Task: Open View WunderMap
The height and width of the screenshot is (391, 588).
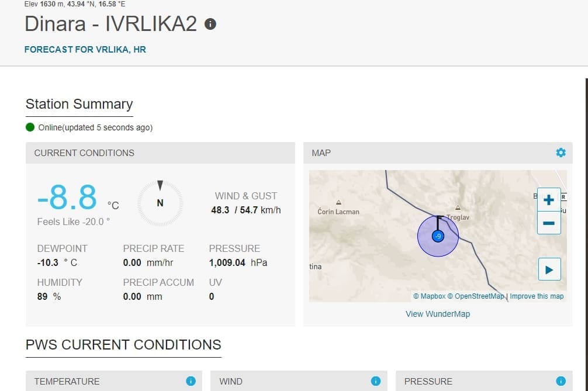Action: pos(437,314)
